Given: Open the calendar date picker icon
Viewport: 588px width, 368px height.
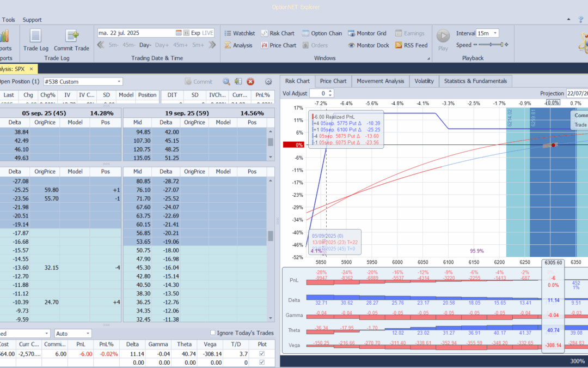Looking at the screenshot, I should 179,33.
